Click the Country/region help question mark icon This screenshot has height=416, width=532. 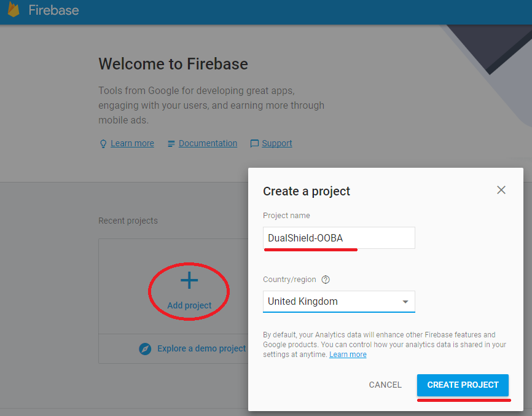click(x=326, y=280)
